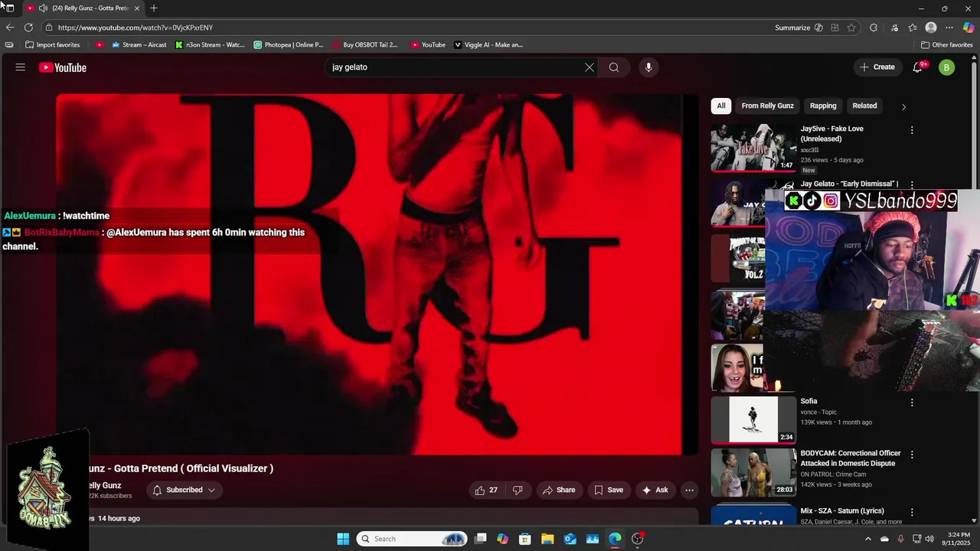Screen dimensions: 980x551
Task: Open the account avatar menu 'B'
Action: 946,67
